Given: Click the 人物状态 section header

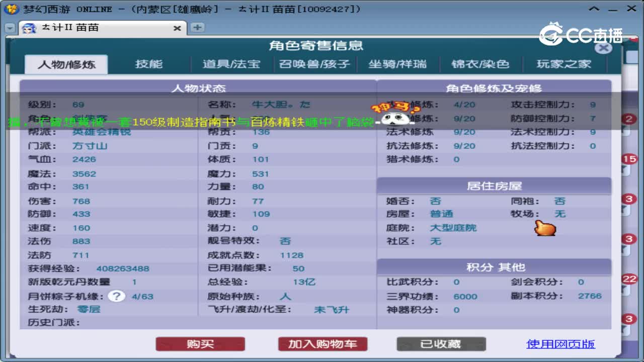Looking at the screenshot, I should point(198,88).
